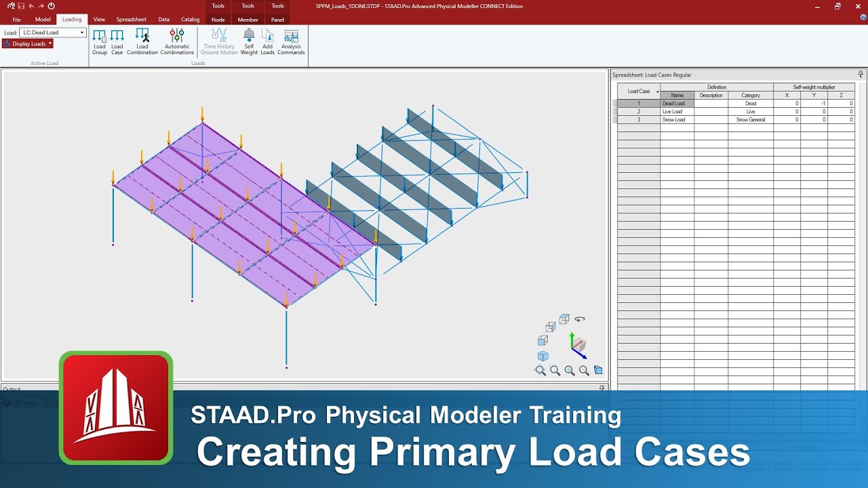Viewport: 868px width, 488px height.
Task: Zoom in with the plus magnifier
Action: (x=570, y=371)
